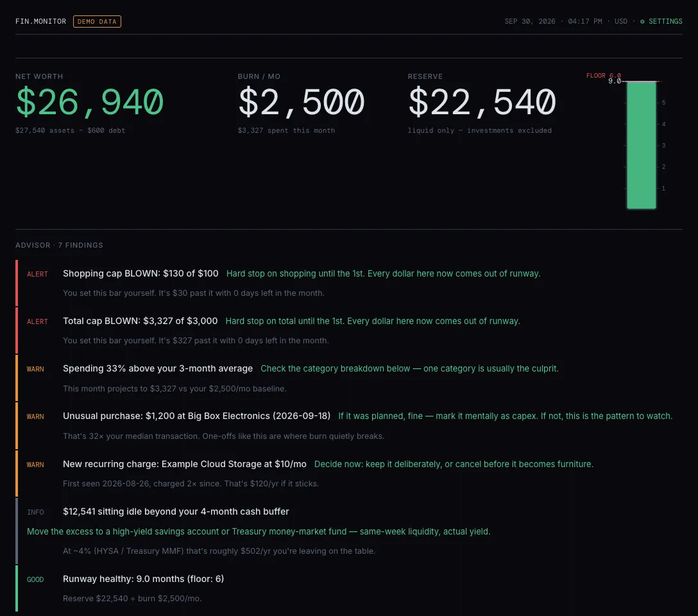The image size is (698, 616).
Task: Click 'That's 32× your median transaction' detail
Action: pyautogui.click(x=223, y=436)
